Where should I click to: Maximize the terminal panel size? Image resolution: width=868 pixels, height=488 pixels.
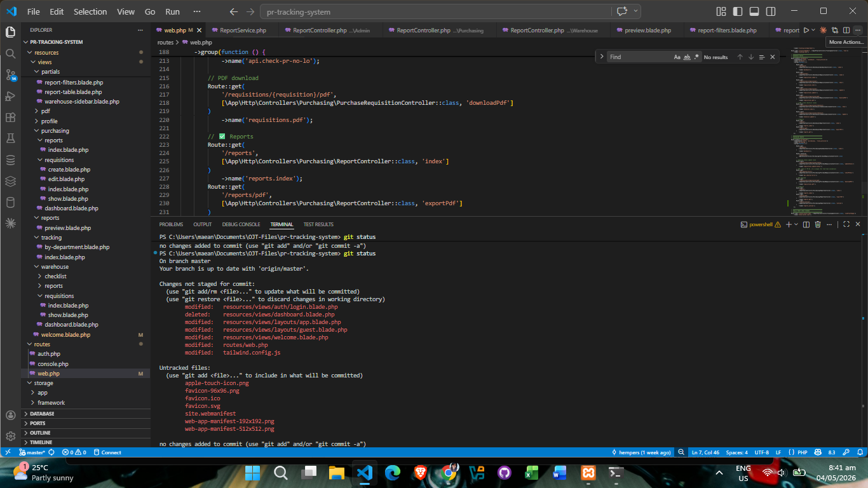846,224
